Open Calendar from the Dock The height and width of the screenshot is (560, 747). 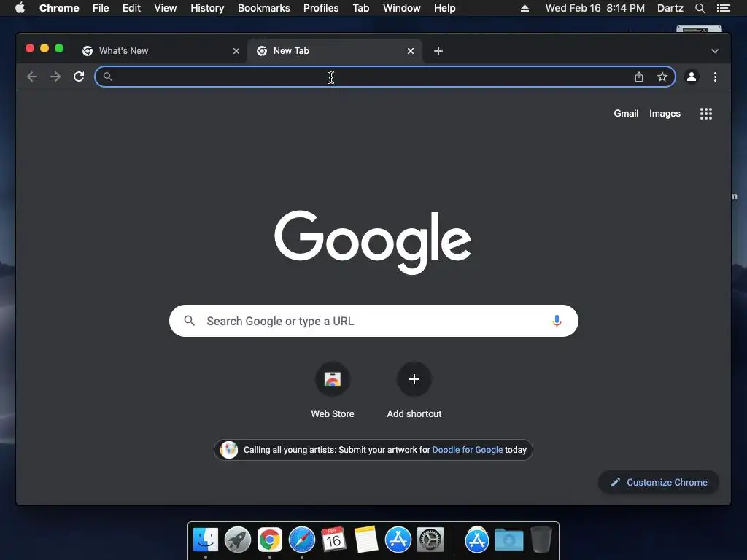pos(333,540)
